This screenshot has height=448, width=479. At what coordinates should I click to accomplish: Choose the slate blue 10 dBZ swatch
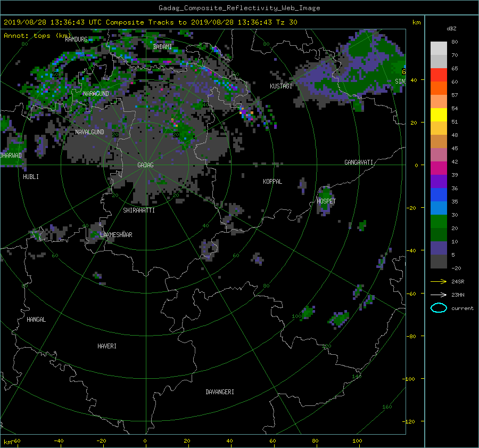tap(439, 248)
